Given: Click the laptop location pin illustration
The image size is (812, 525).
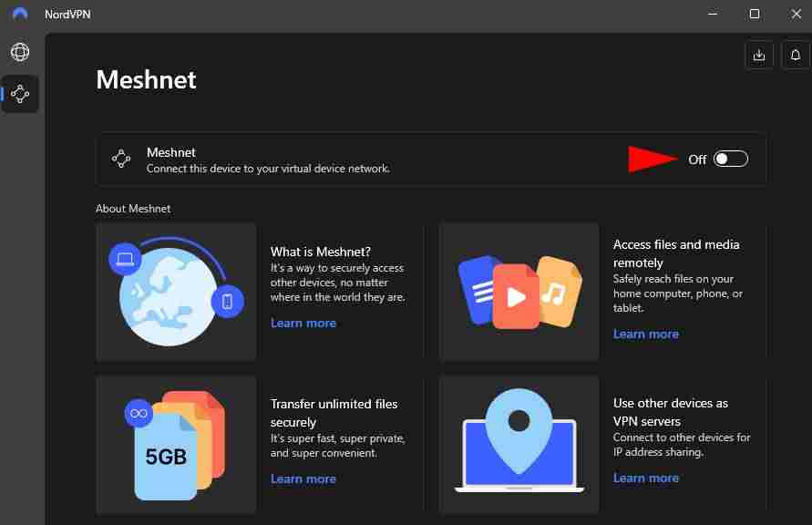Looking at the screenshot, I should tap(519, 445).
